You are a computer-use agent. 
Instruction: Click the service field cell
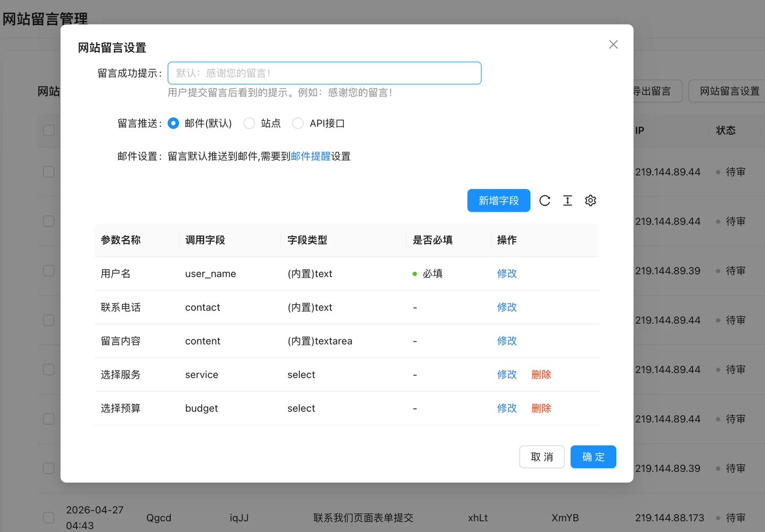(201, 374)
